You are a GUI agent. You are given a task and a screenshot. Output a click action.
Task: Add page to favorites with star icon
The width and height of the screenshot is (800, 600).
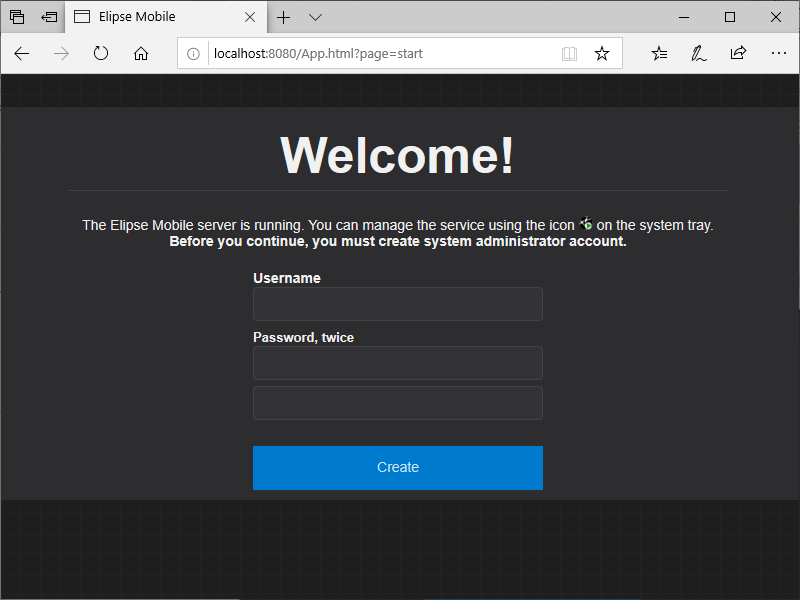[602, 54]
